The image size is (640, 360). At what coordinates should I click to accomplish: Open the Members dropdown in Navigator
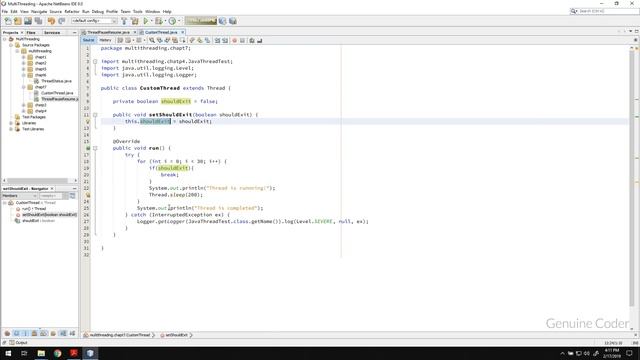click(x=19, y=196)
